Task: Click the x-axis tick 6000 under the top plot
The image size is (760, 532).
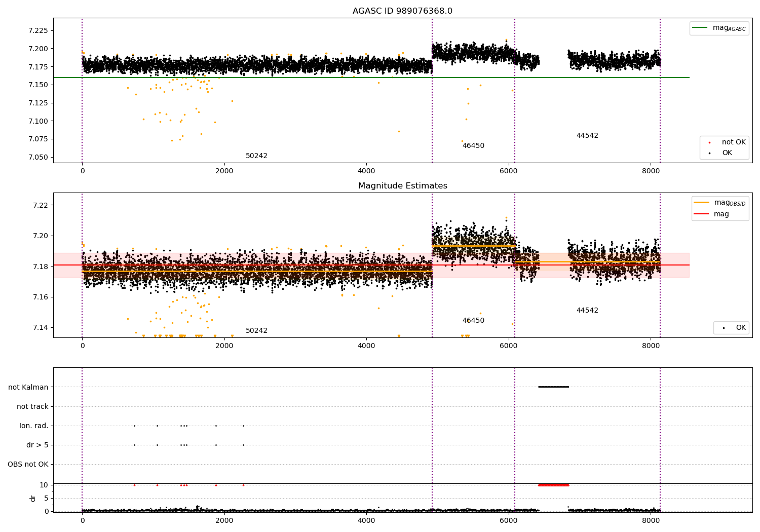Action: [509, 171]
